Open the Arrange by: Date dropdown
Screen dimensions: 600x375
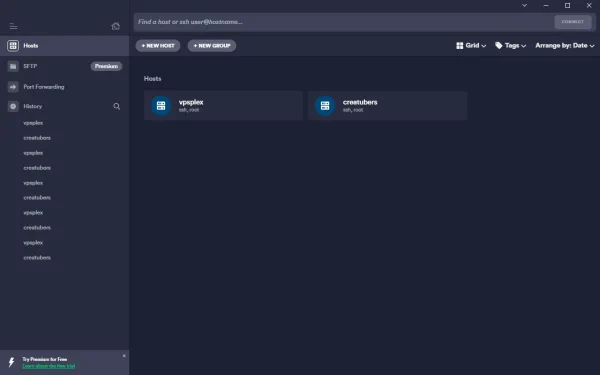(x=565, y=46)
